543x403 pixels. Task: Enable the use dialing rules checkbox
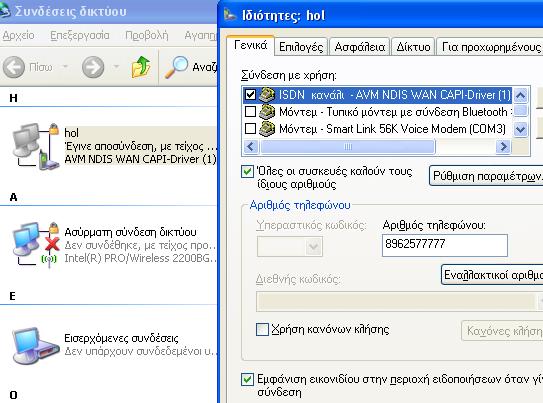(x=262, y=329)
